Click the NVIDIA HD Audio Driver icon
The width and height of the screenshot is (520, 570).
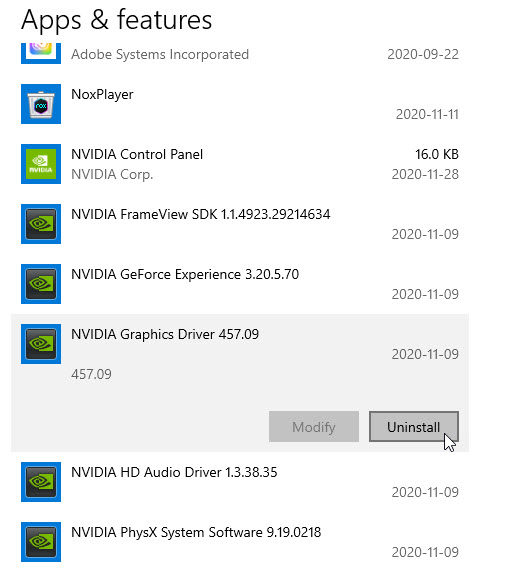[41, 482]
